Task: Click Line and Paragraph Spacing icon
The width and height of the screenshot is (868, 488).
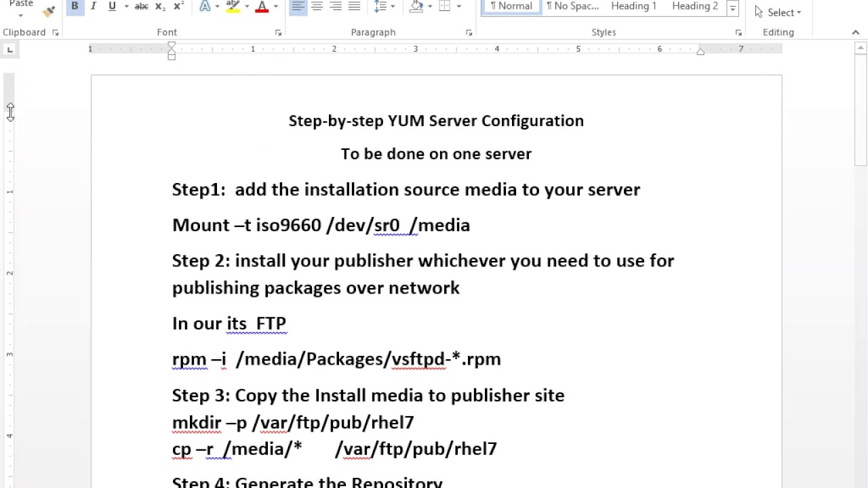Action: point(380,7)
